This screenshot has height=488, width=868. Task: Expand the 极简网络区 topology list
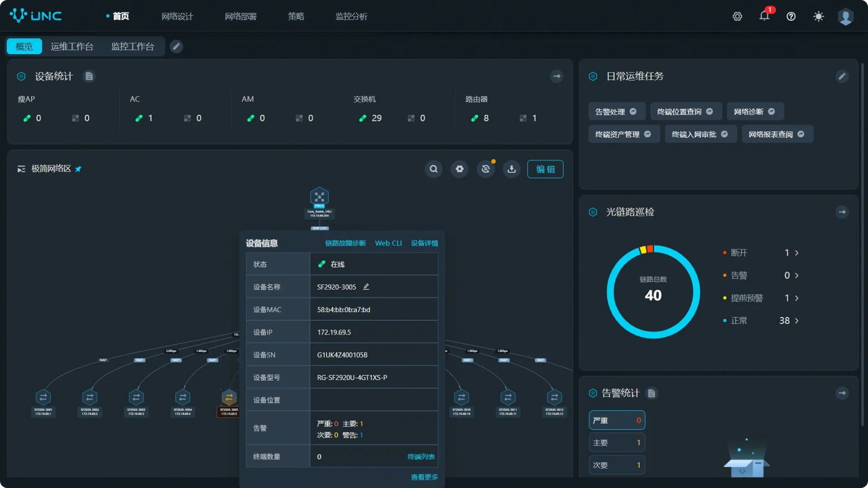coord(21,169)
